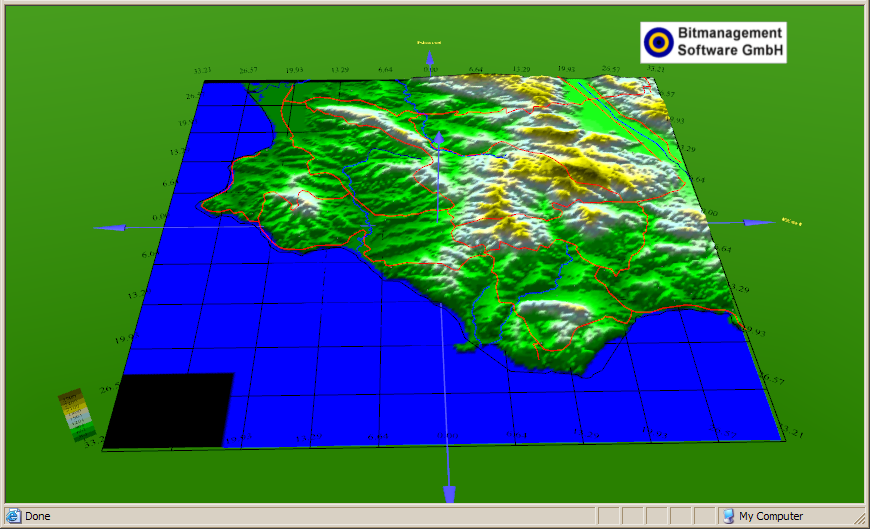Click the elevation color legend
This screenshot has height=529, width=870.
click(77, 415)
